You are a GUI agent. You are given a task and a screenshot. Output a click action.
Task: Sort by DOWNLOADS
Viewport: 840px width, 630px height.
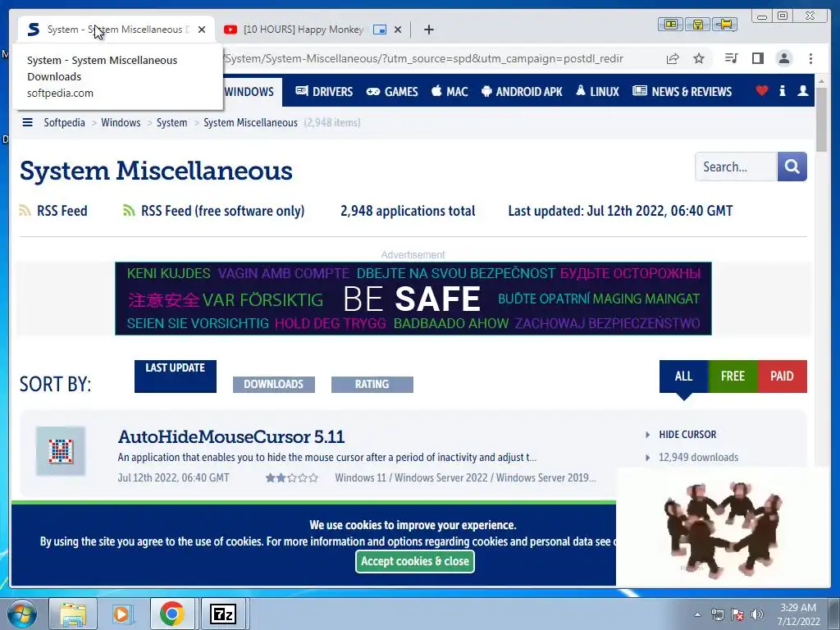(274, 384)
